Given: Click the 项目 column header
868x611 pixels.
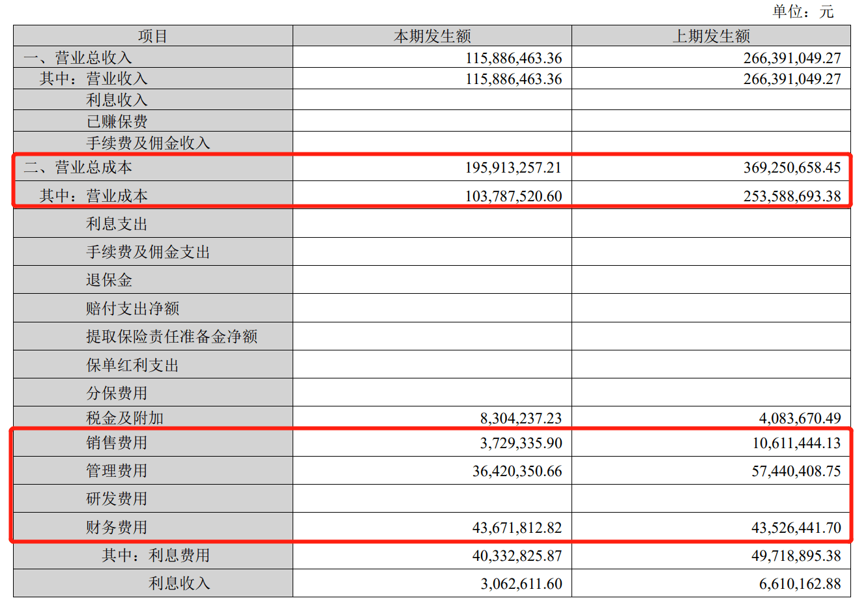Looking at the screenshot, I should click(x=152, y=36).
